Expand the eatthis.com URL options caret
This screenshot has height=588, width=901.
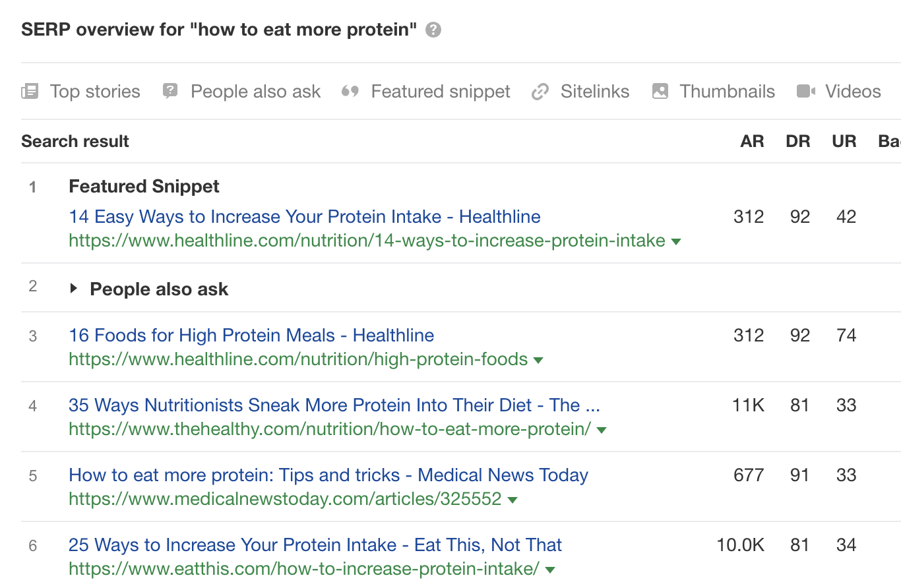[x=550, y=570]
